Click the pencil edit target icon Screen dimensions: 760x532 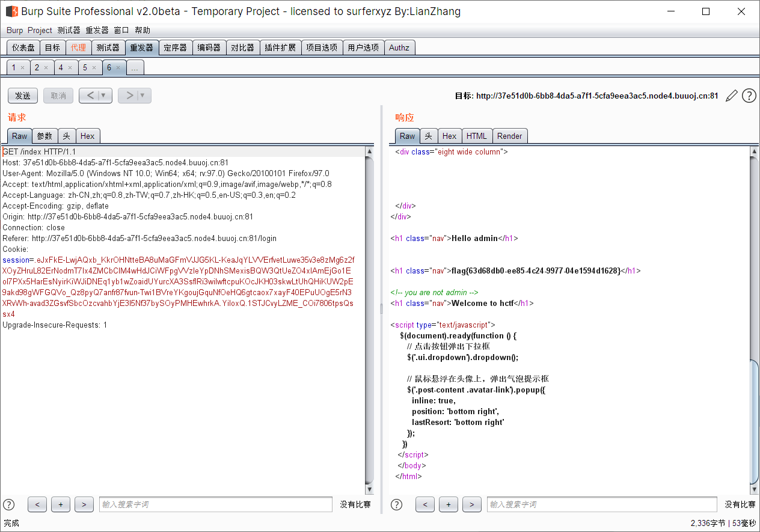(x=731, y=96)
